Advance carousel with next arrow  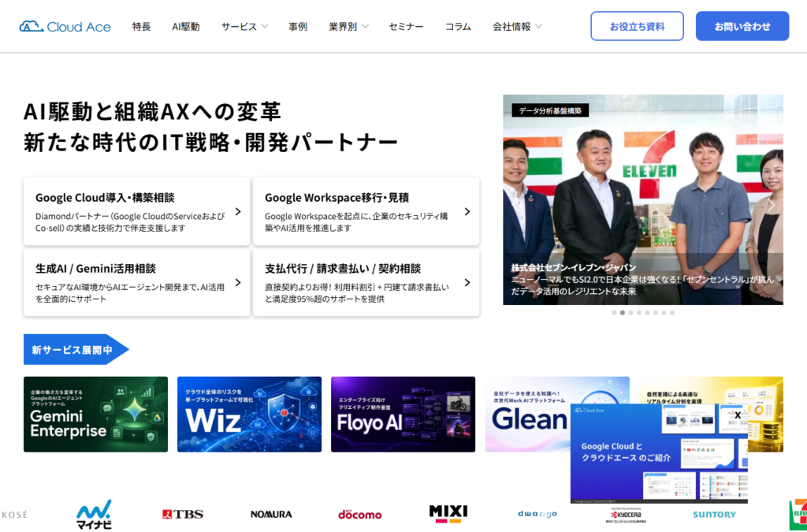[771, 205]
